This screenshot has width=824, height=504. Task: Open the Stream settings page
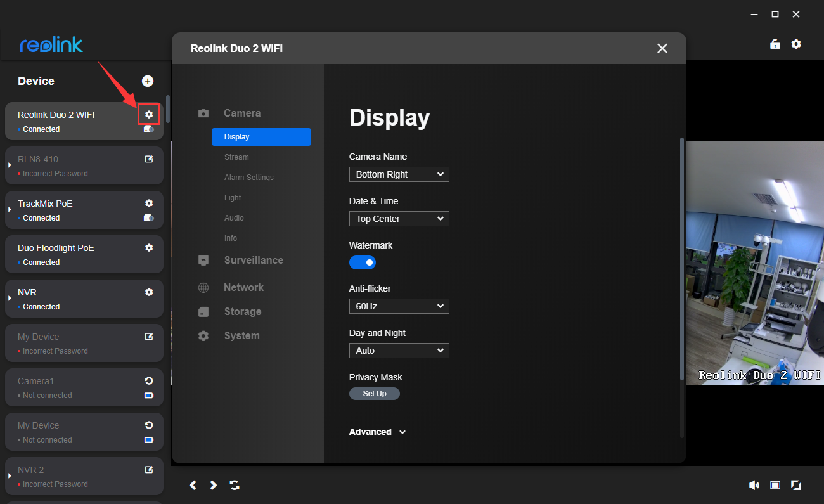coord(236,157)
